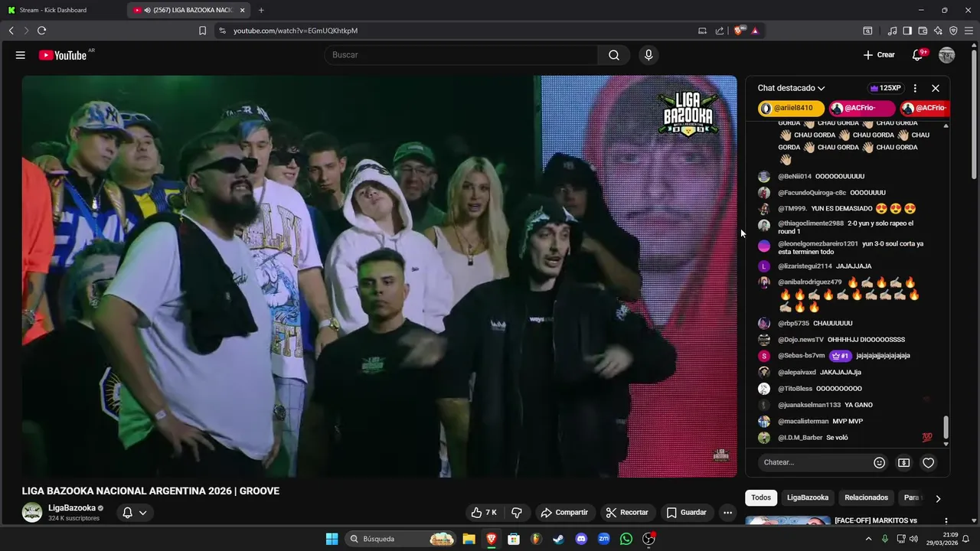Open the media control music icon
This screenshot has height=551, width=980.
coord(892,31)
